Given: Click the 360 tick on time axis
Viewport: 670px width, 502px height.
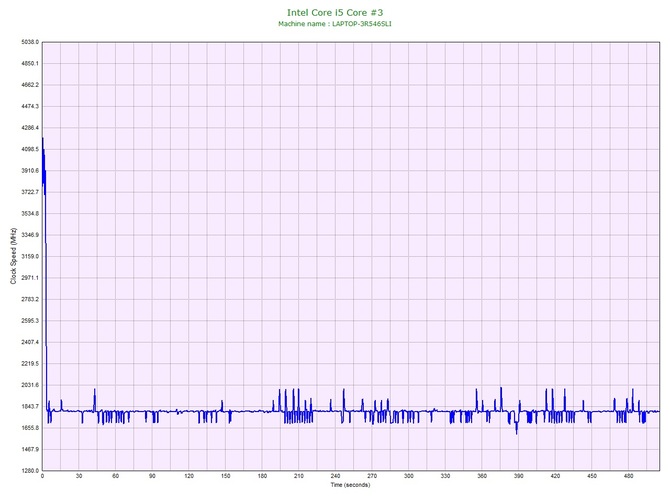Looking at the screenshot, I should tap(482, 476).
